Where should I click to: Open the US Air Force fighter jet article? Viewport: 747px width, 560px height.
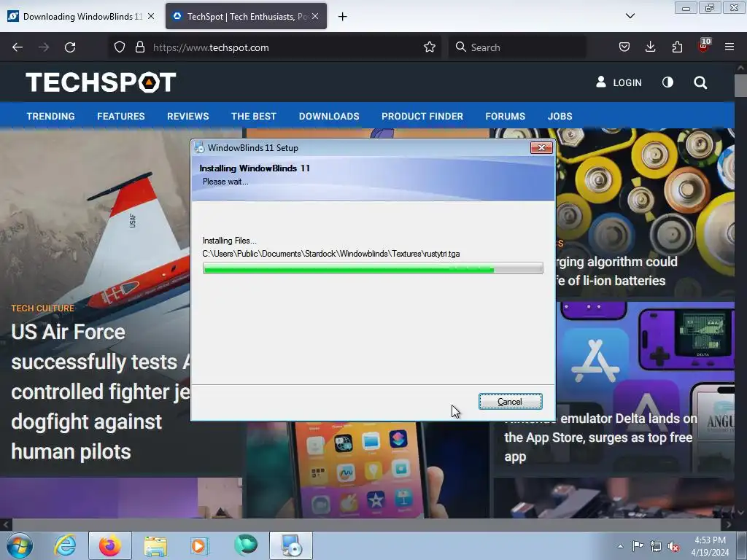[100, 392]
